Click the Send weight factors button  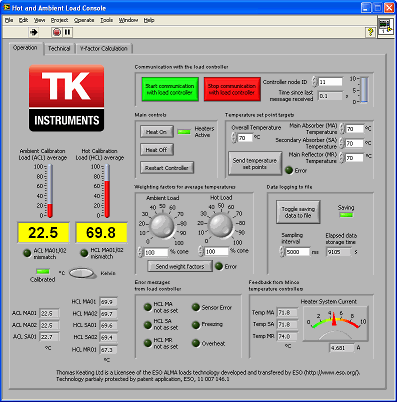[180, 266]
